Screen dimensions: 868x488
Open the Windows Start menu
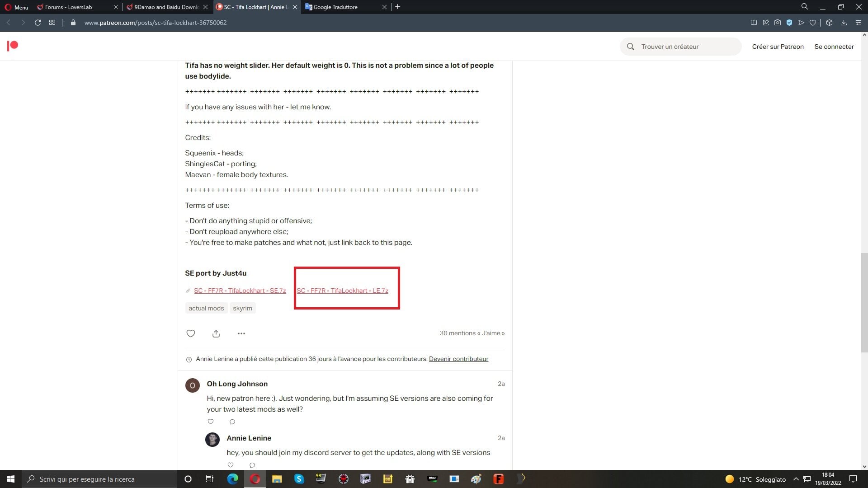point(11,479)
